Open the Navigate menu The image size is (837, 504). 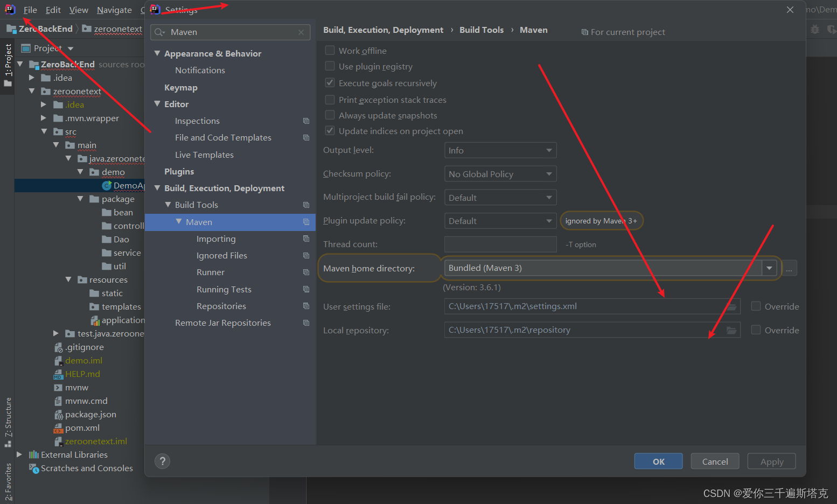tap(114, 10)
